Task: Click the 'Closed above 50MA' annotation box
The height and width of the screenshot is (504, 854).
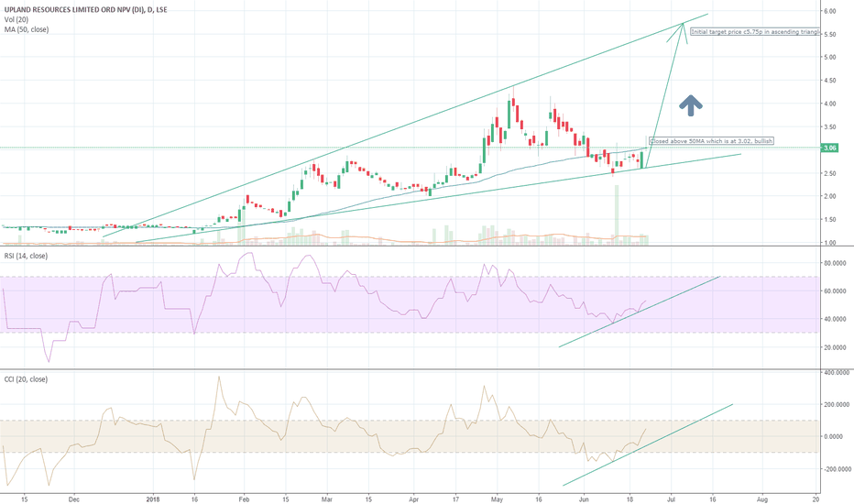Action: coord(711,141)
